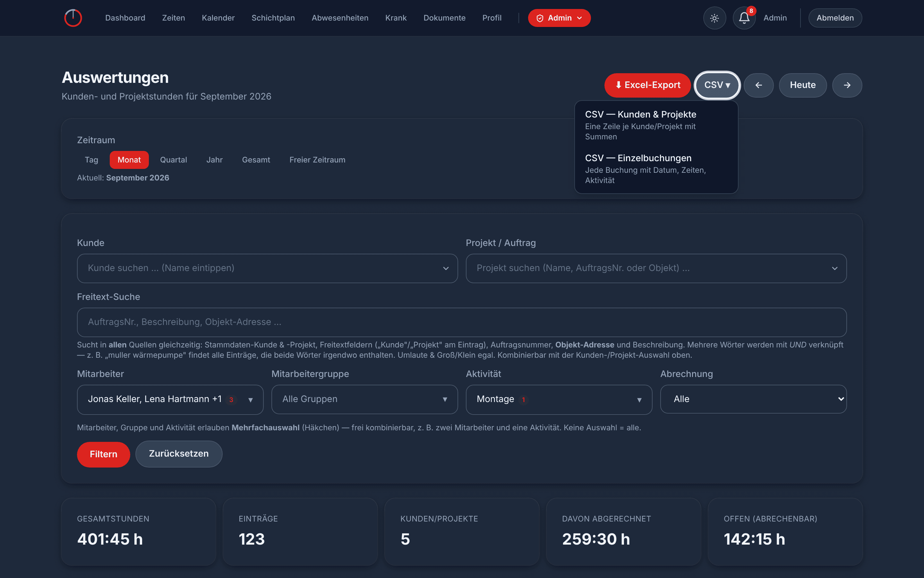This screenshot has width=924, height=578.
Task: Expand the Aktivität Montage dropdown
Action: click(x=559, y=399)
